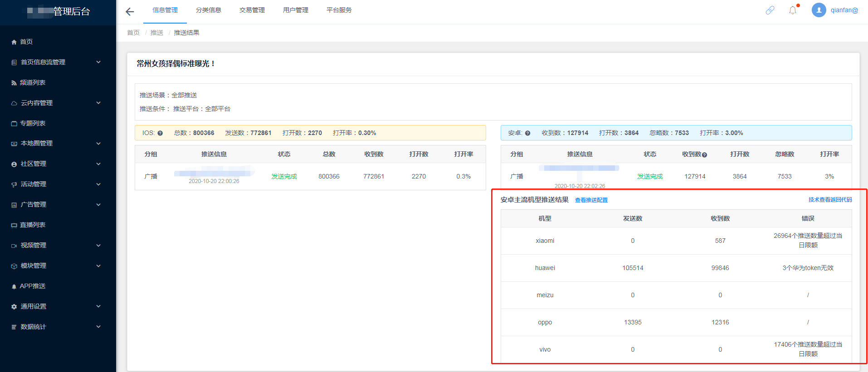Click the qianfan@ username
868x372 pixels.
click(x=844, y=10)
